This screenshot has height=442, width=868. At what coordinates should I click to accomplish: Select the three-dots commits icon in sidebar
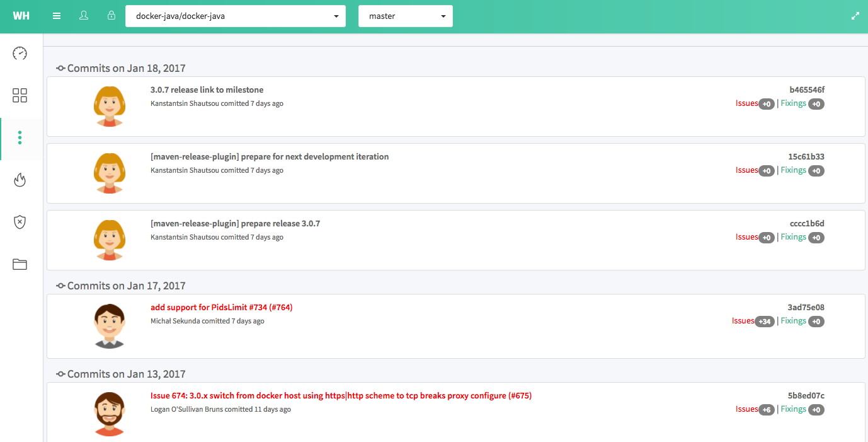click(x=20, y=138)
